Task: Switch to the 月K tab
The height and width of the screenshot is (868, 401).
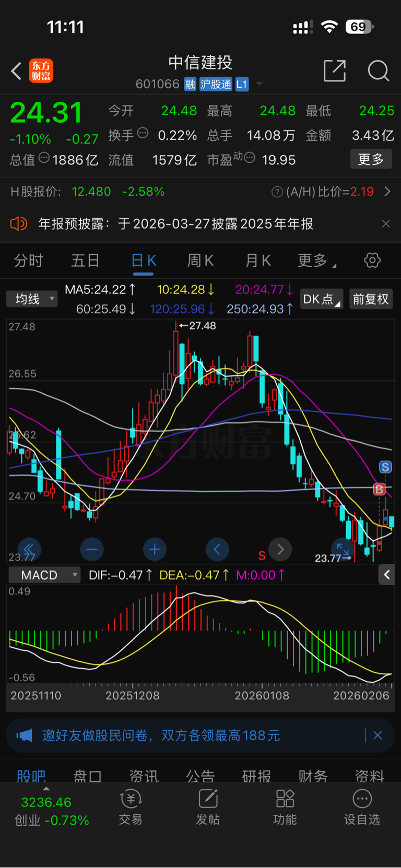Action: tap(258, 260)
